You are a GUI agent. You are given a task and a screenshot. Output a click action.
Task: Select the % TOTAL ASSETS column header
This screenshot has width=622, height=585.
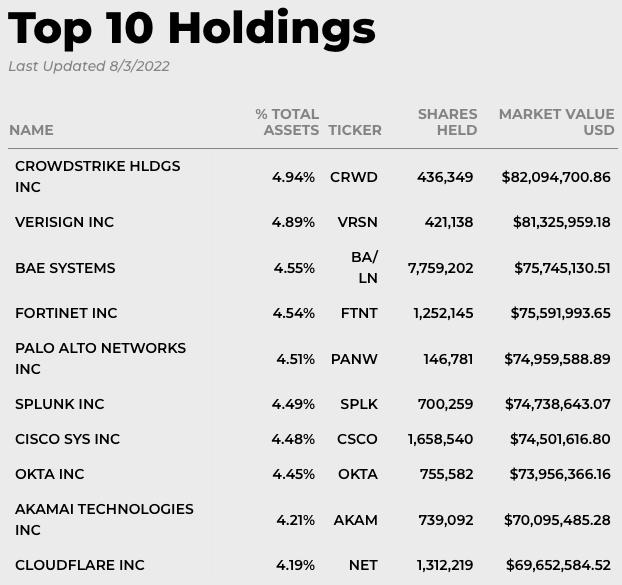click(x=287, y=122)
